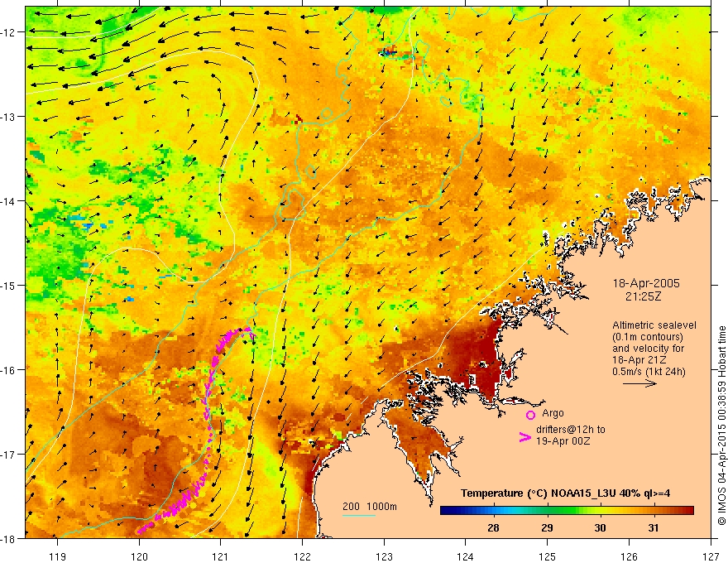728x563 pixels.
Task: Click the cyan bathymetry legend line sample
Action: [x=359, y=516]
